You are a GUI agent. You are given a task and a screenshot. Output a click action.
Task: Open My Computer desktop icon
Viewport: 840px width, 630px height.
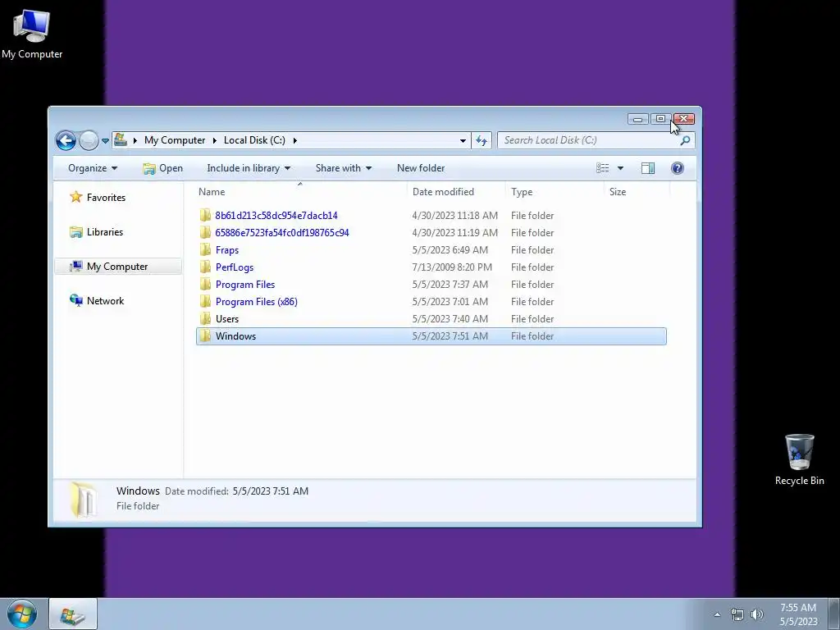(x=32, y=34)
